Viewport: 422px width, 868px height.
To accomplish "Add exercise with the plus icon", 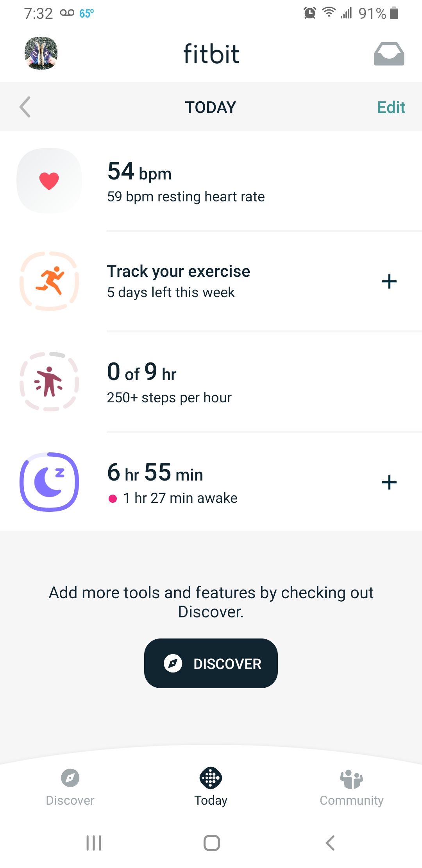I will (389, 282).
